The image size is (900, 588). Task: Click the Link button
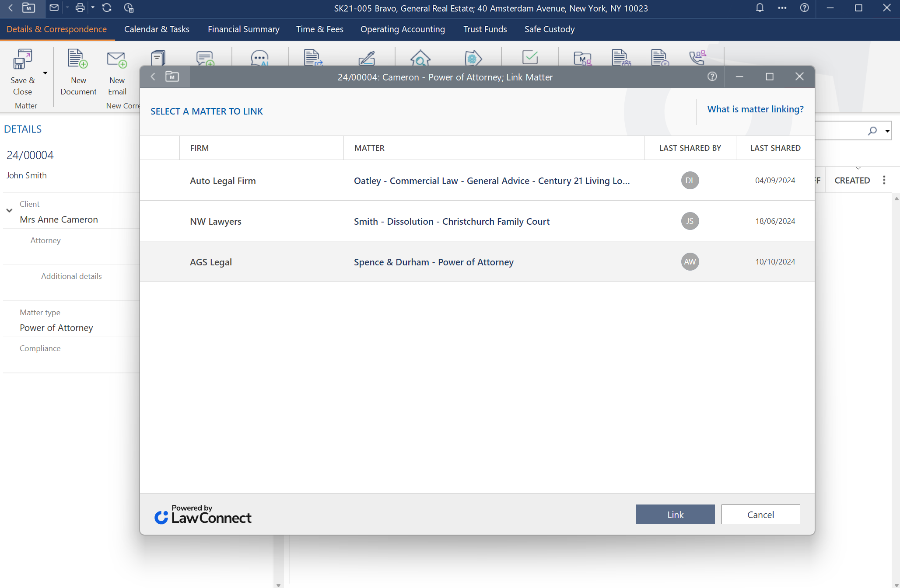(x=675, y=515)
